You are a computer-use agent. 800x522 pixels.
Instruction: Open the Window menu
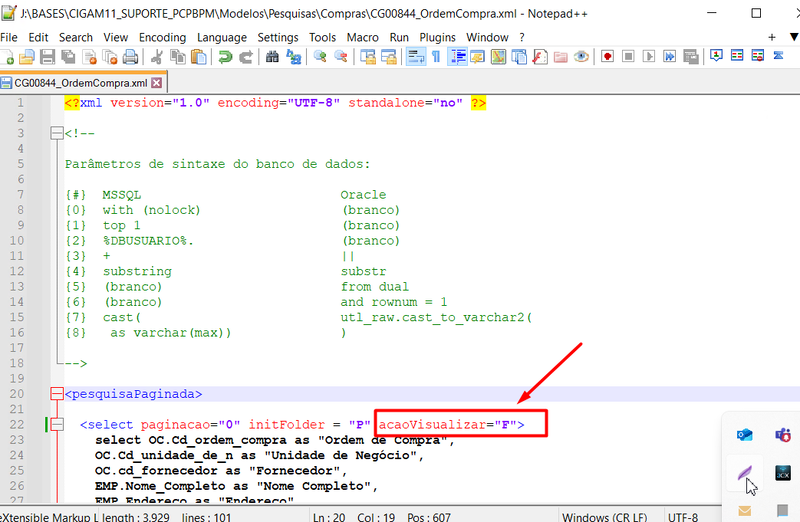click(487, 37)
